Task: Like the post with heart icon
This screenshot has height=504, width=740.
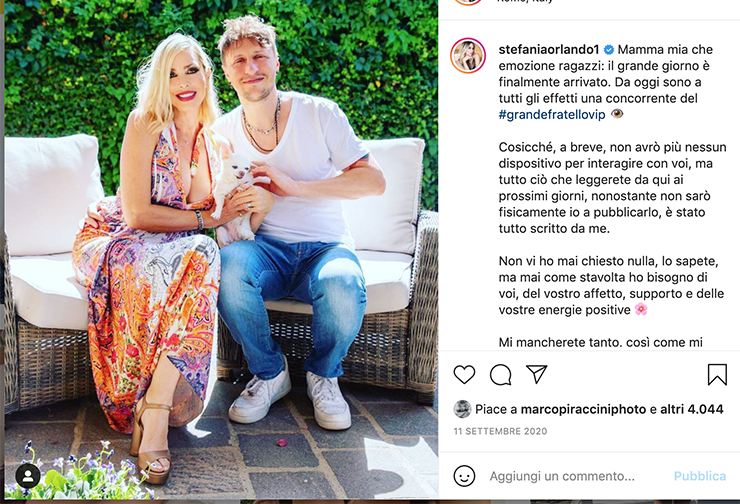Action: [464, 375]
